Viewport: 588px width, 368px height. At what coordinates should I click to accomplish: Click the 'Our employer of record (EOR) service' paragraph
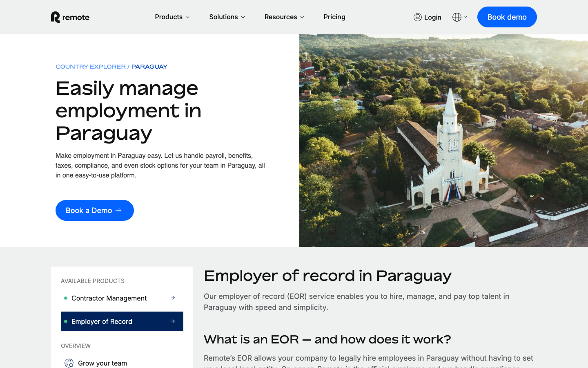tap(356, 302)
